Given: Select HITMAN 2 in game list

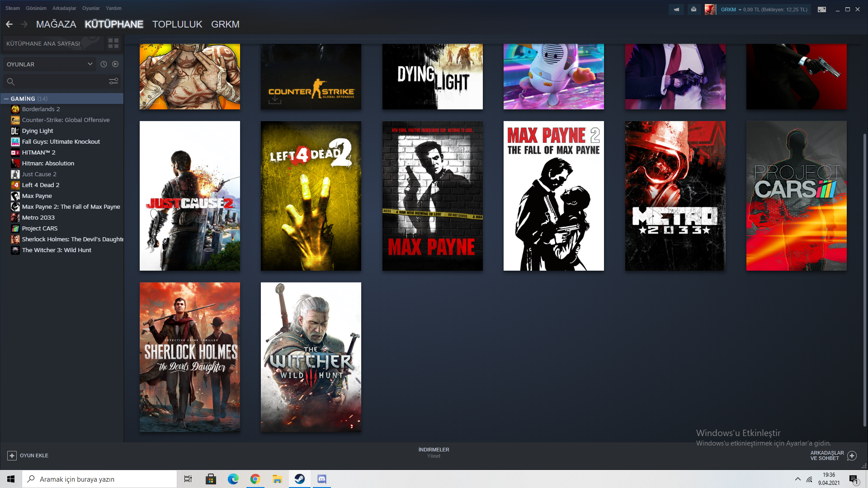Looking at the screenshot, I should click(38, 153).
